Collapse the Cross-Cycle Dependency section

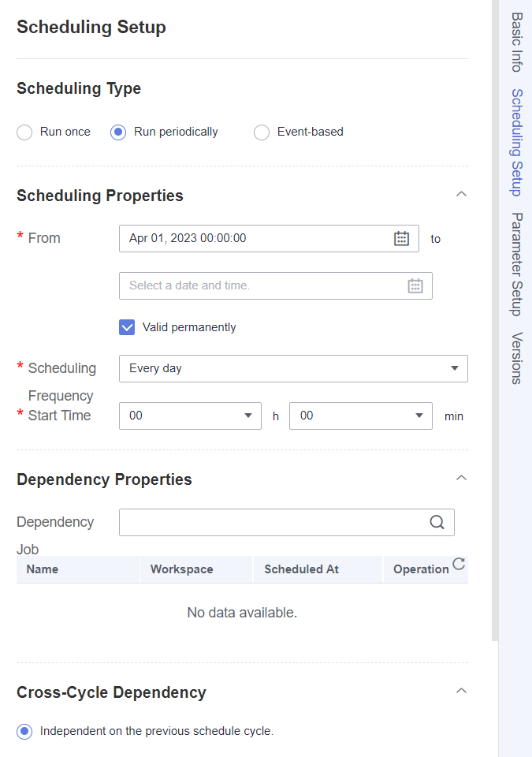(x=462, y=691)
